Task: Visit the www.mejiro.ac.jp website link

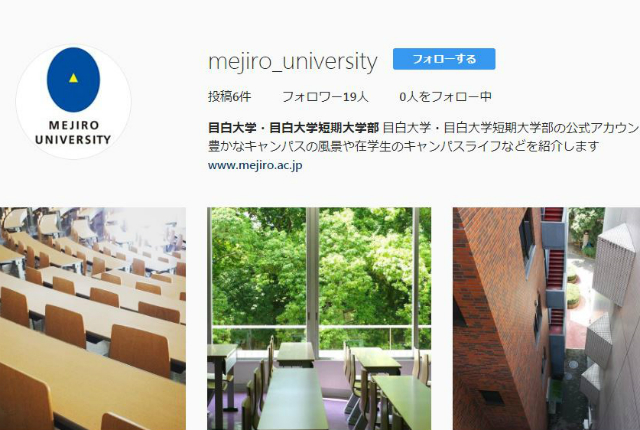Action: click(x=255, y=165)
